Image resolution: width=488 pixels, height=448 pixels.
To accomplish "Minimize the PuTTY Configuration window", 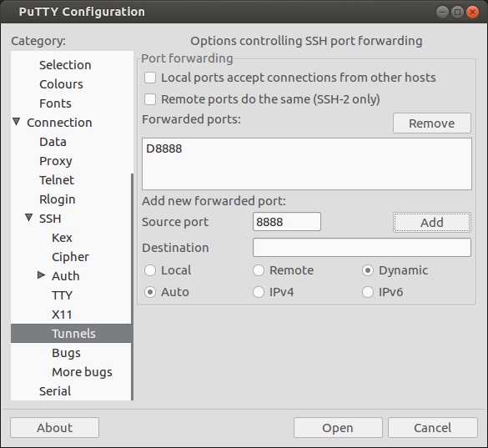I will pos(442,13).
